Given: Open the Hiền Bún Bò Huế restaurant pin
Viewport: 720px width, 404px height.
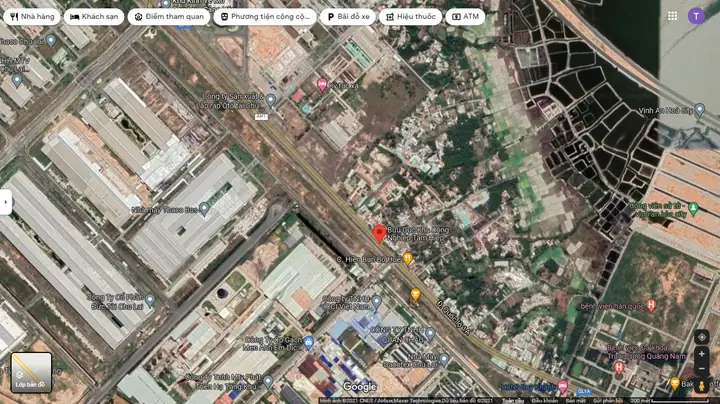Looking at the screenshot, I should click(407, 258).
